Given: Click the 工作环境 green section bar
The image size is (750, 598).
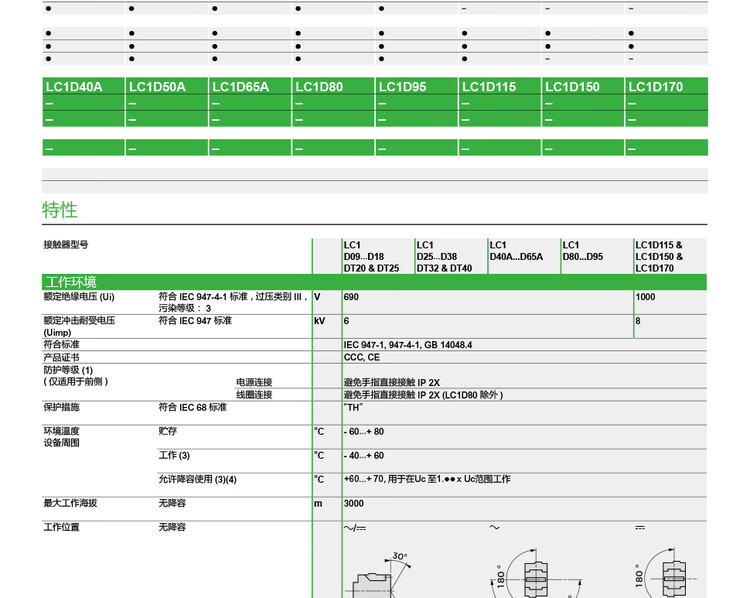Looking at the screenshot, I should point(374,282).
